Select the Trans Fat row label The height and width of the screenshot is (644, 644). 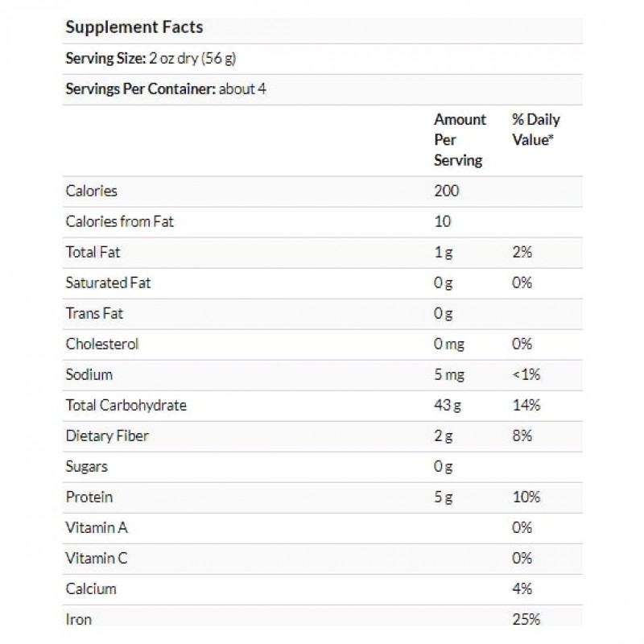pyautogui.click(x=94, y=313)
